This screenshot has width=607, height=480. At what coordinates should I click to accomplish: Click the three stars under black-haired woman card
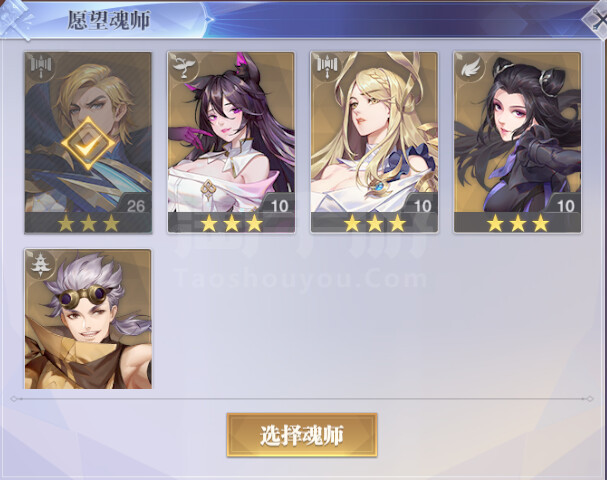(518, 223)
